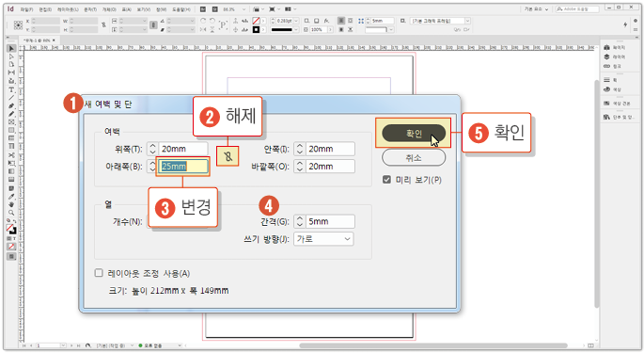The image size is (644, 353).
Task: Click the Adobe help search box
Action: [577, 8]
